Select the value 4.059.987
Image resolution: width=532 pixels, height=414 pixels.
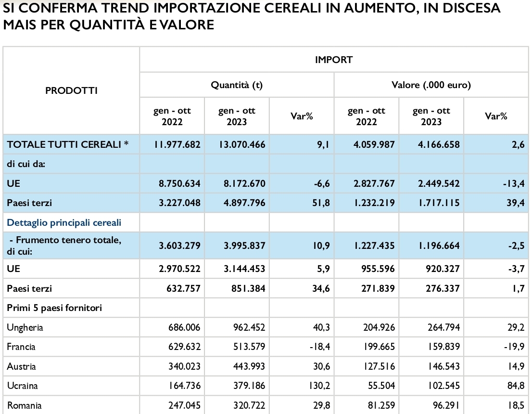(374, 145)
